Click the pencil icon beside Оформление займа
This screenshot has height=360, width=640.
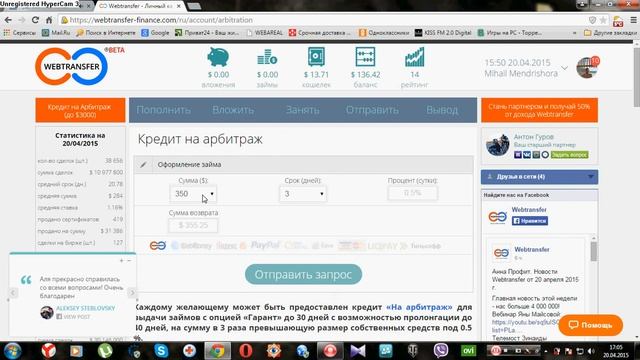tap(143, 164)
